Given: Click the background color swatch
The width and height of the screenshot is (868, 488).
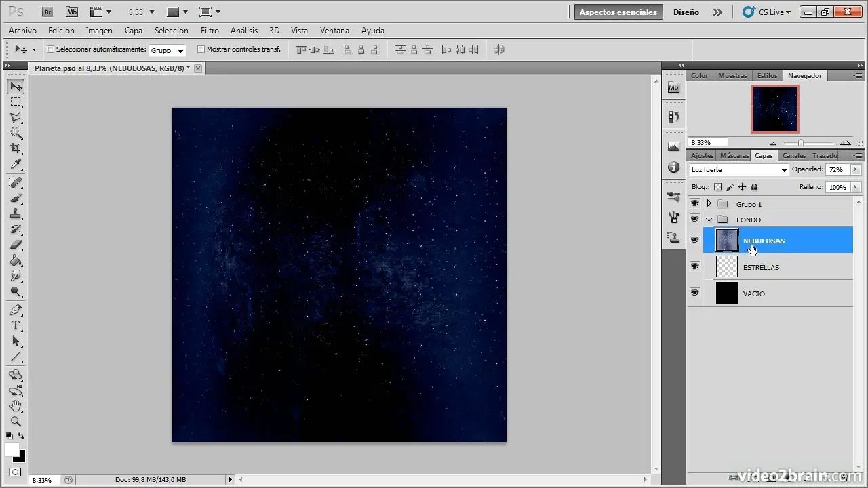Looking at the screenshot, I should pyautogui.click(x=22, y=457).
